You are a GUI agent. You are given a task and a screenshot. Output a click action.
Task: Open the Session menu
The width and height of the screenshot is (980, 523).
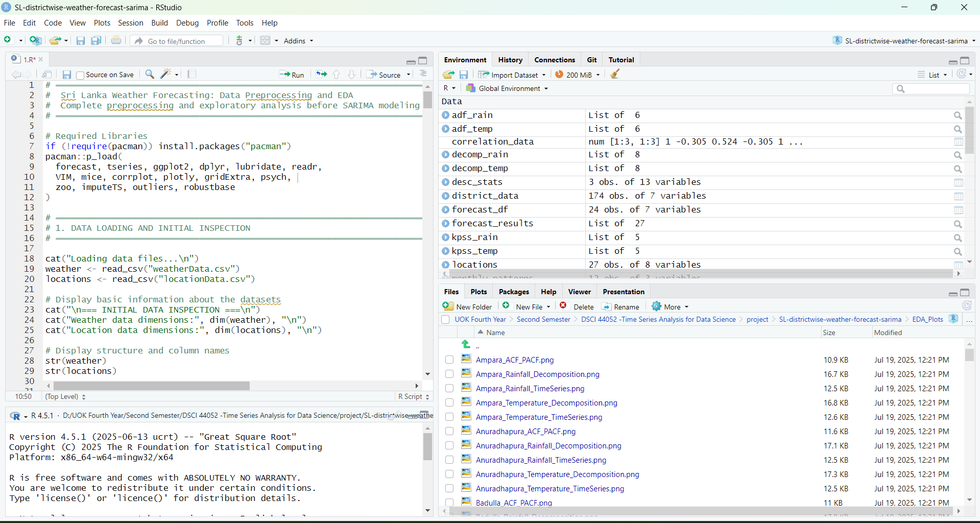pos(130,23)
